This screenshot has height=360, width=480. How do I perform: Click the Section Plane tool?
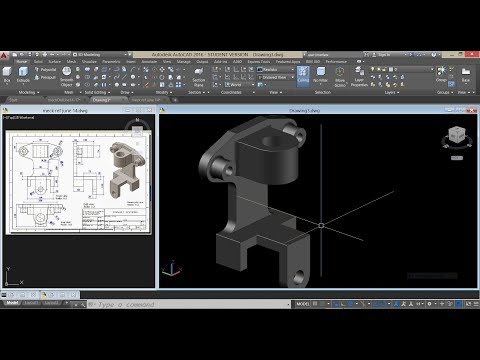199,77
